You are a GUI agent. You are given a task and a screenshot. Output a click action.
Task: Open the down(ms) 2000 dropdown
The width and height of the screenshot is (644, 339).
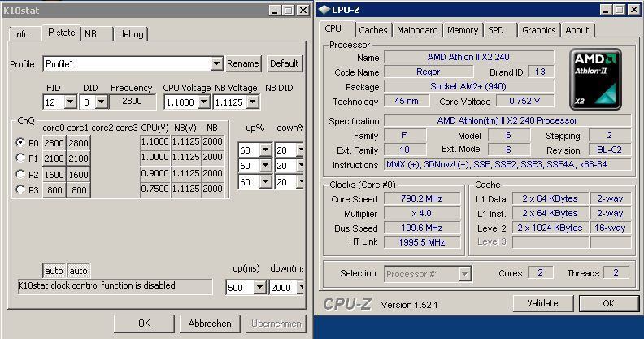pyautogui.click(x=301, y=288)
